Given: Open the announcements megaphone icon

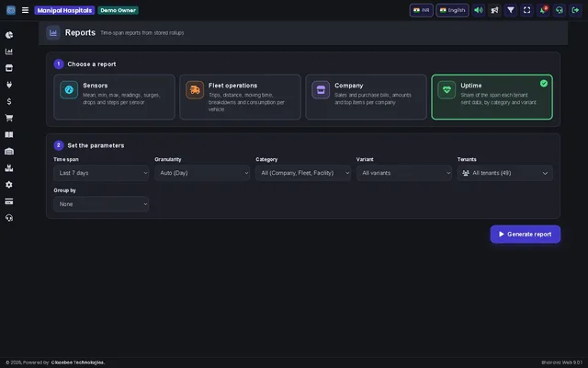Looking at the screenshot, I should coord(494,10).
